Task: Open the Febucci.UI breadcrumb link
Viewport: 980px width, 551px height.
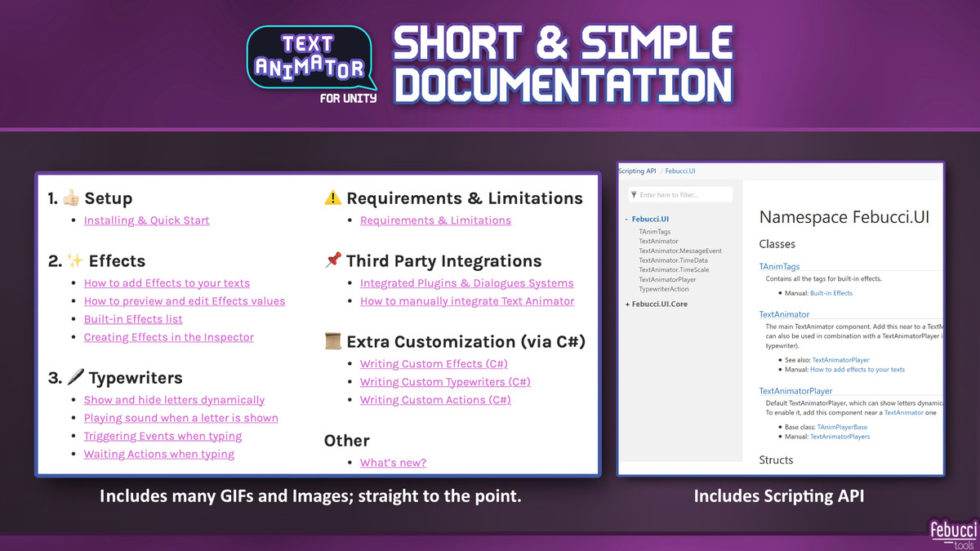Action: [680, 171]
